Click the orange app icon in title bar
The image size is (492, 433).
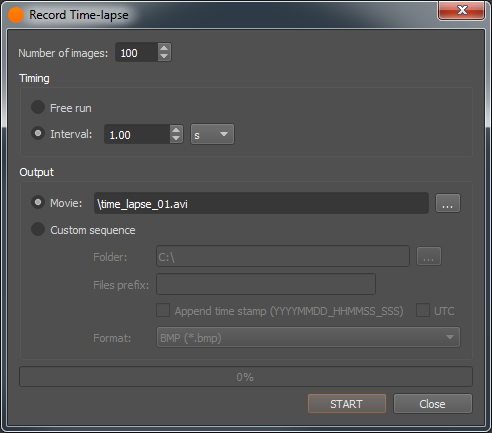point(16,15)
